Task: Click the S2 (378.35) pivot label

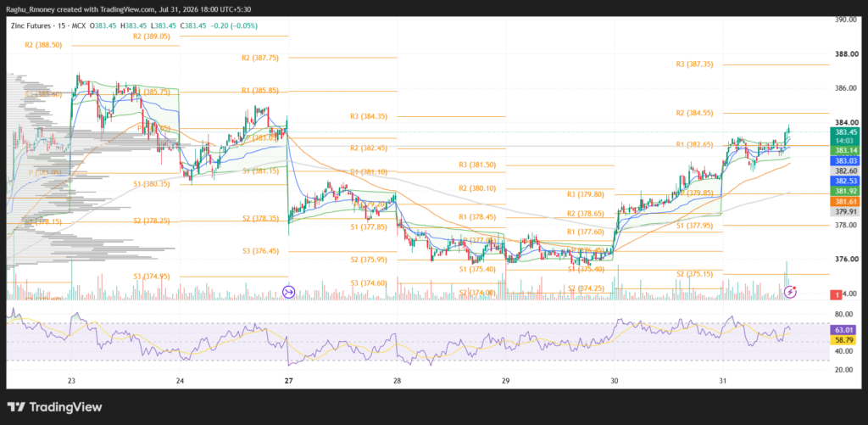Action: (260, 218)
